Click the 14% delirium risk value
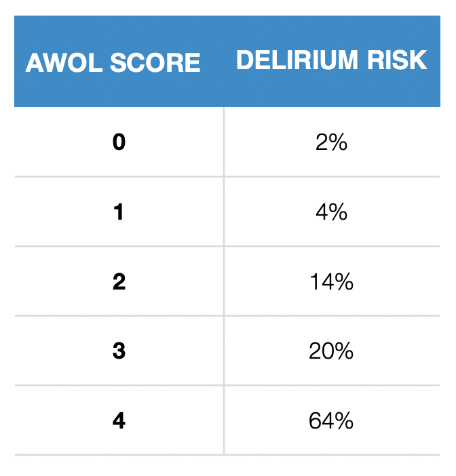 (x=332, y=282)
